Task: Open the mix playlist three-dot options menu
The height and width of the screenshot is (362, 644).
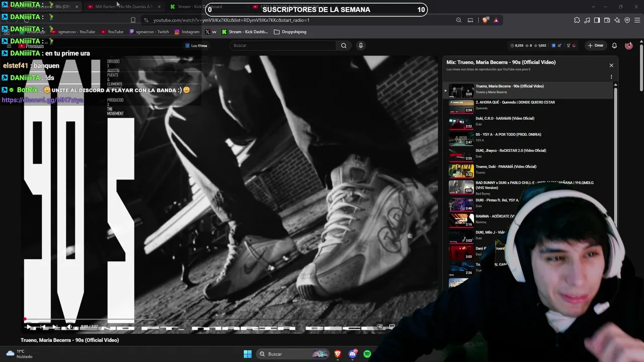Action: [x=611, y=77]
